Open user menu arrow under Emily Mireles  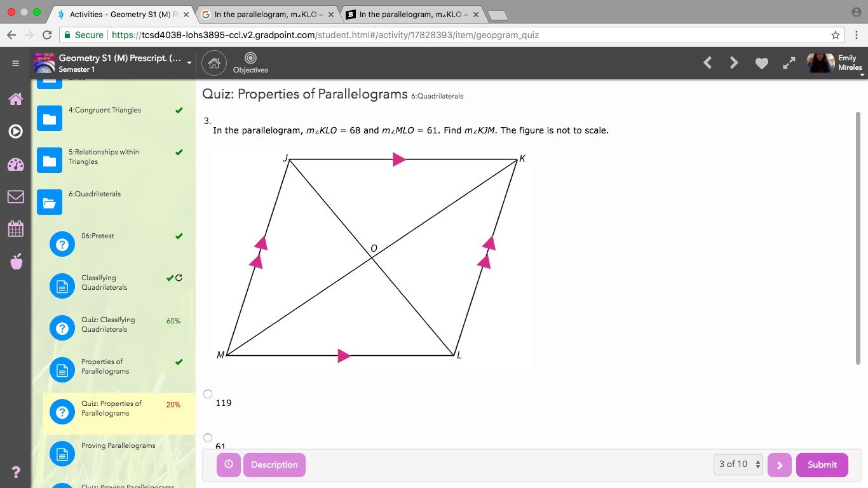click(x=862, y=74)
